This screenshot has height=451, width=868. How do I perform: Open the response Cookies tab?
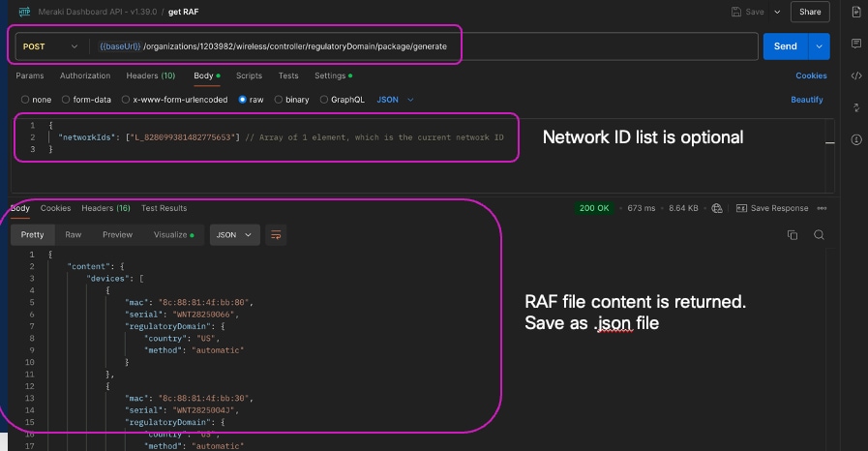click(55, 208)
